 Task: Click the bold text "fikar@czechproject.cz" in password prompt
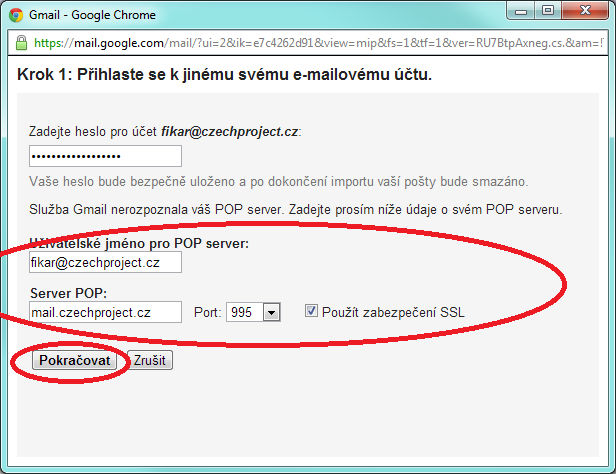(229, 132)
